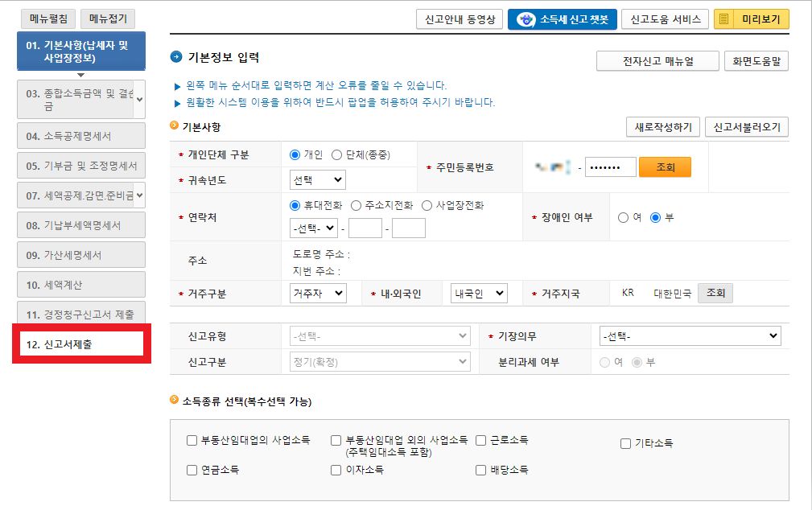Viewport: 812px width, 510px height.
Task: Check the 이자소득 income checkbox
Action: pos(335,470)
